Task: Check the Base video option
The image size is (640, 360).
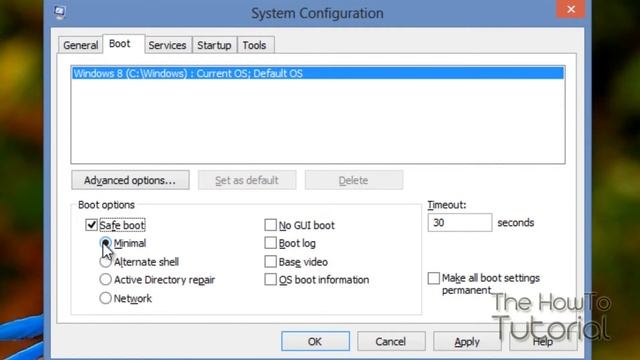Action: click(270, 261)
